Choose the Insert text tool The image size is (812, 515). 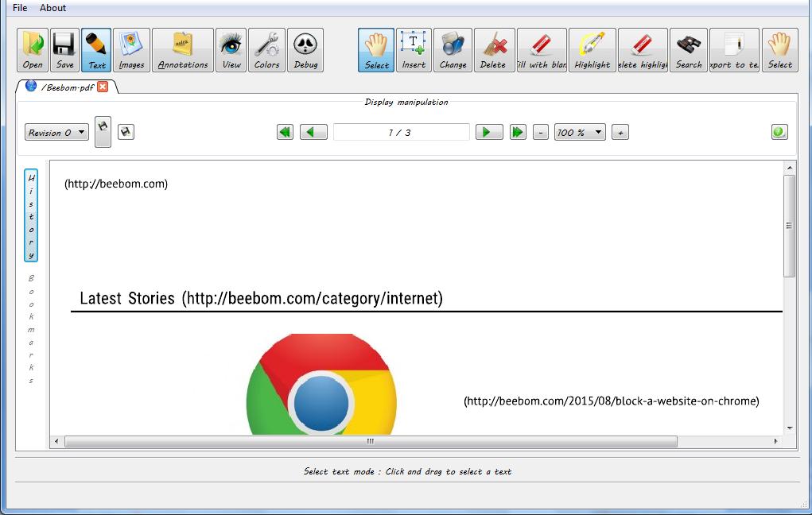point(413,49)
